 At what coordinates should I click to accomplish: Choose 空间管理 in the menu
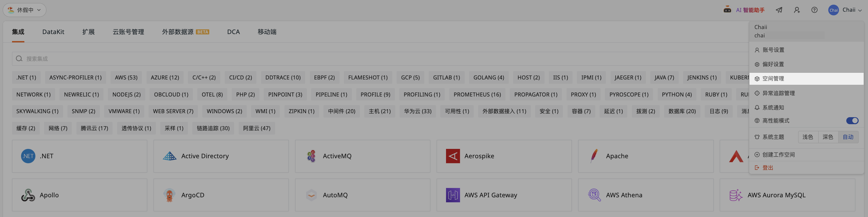point(806,78)
